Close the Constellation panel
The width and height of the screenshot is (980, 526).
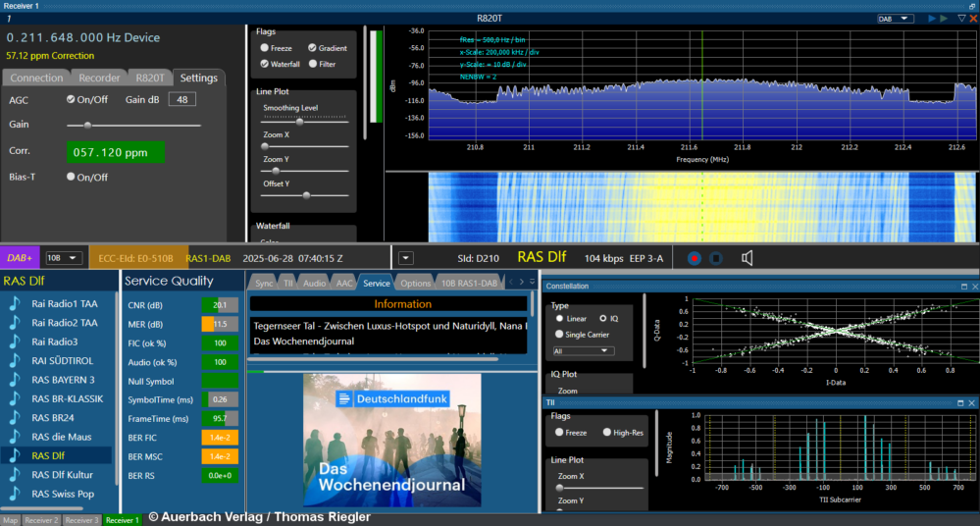coord(974,287)
